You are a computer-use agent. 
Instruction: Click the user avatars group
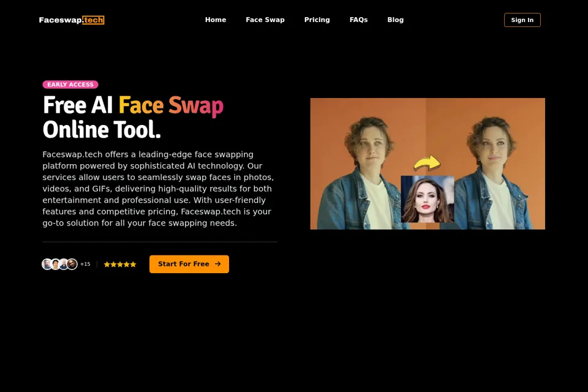(x=59, y=264)
